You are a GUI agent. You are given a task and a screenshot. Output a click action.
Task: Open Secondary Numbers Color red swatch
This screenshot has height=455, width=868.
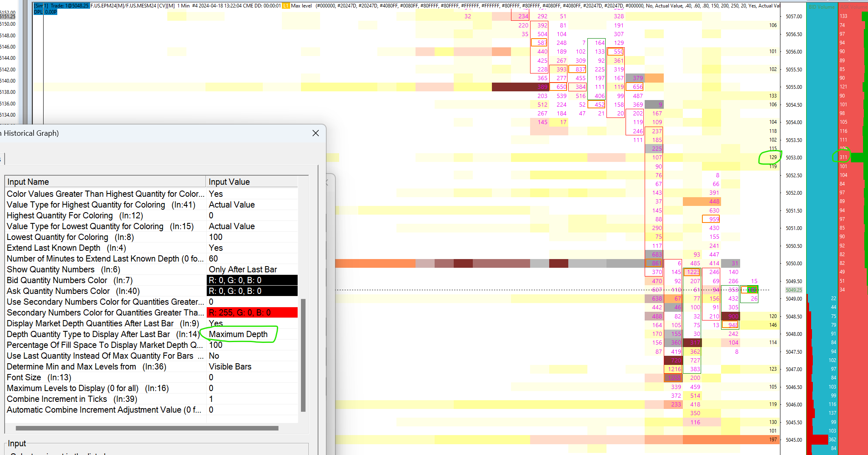pos(252,313)
